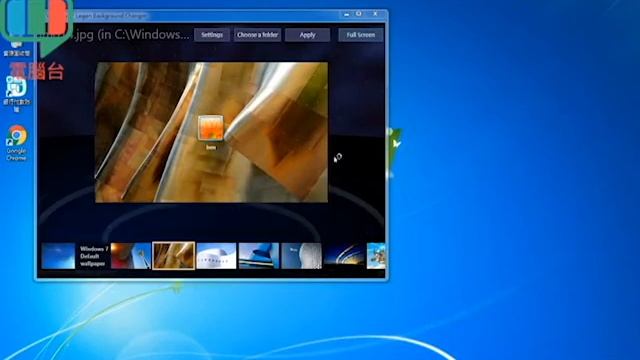Click the large golden logon background preview
This screenshot has width=640, height=360.
[x=211, y=132]
